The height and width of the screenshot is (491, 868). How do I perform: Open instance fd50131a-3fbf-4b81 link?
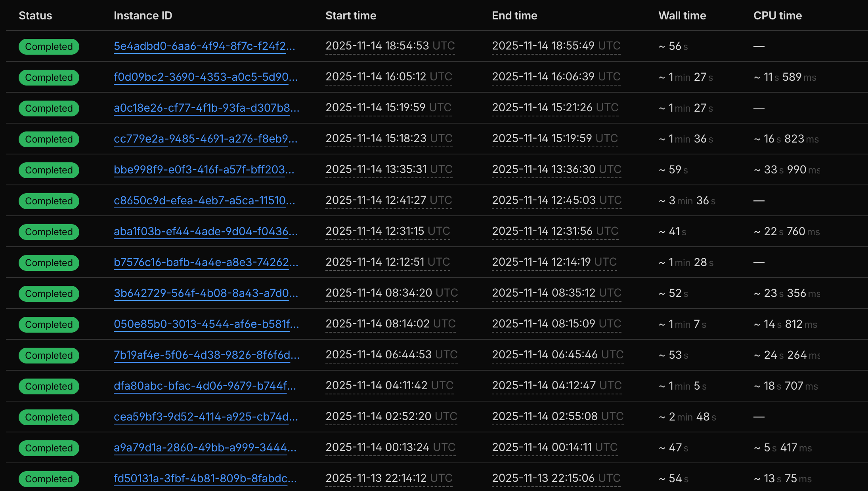pyautogui.click(x=205, y=479)
